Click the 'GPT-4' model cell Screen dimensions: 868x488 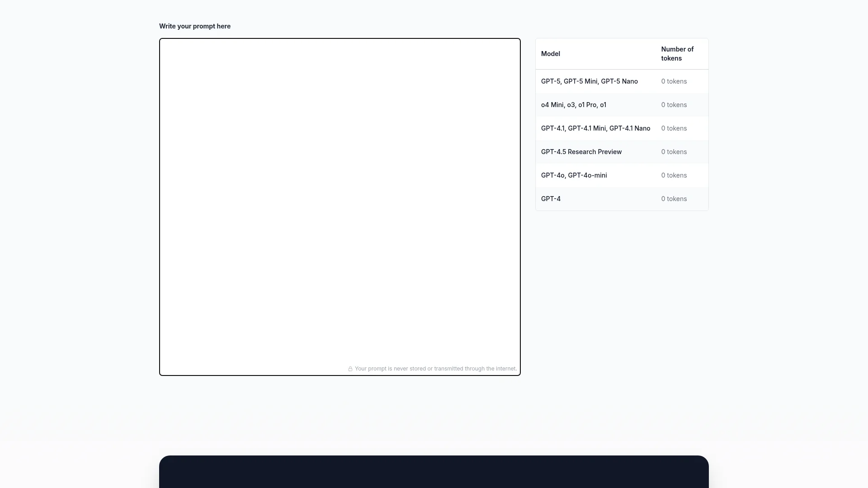pos(551,199)
